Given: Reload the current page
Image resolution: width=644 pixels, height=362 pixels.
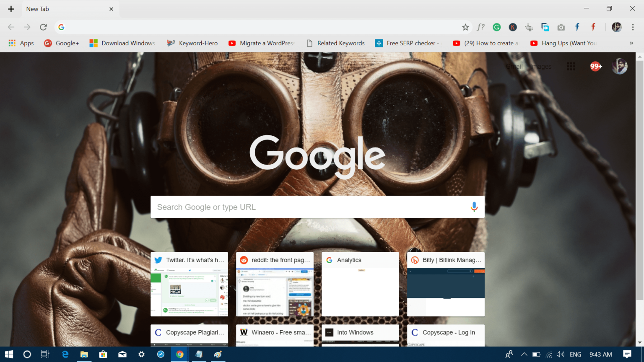Looking at the screenshot, I should point(43,27).
